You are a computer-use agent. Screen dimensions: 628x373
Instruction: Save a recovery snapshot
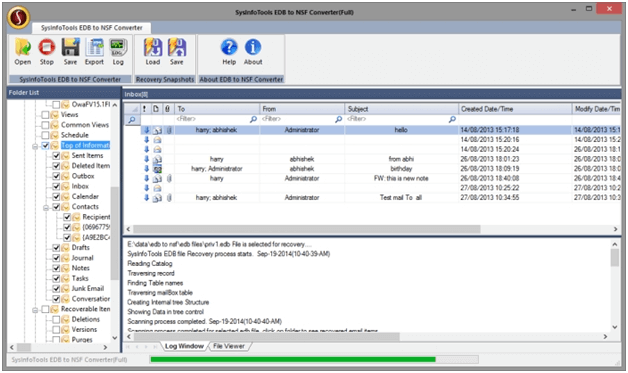pos(176,47)
